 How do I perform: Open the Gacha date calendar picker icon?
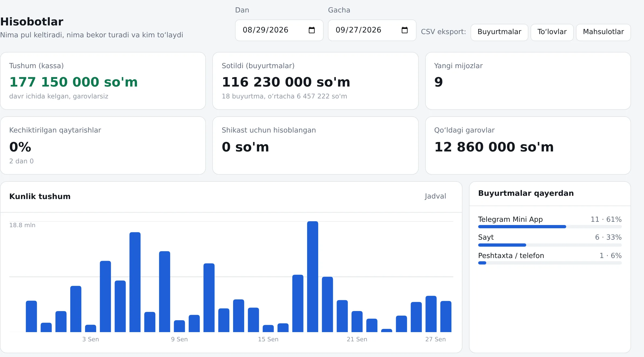(x=404, y=30)
